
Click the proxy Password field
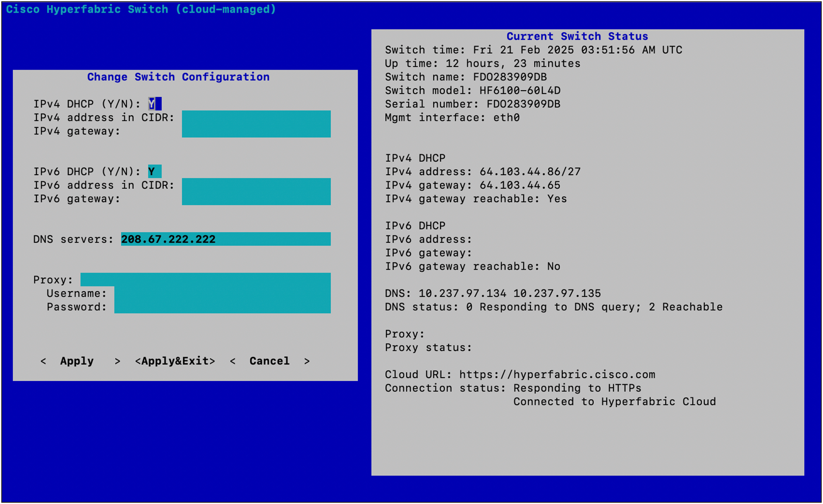pyautogui.click(x=222, y=307)
